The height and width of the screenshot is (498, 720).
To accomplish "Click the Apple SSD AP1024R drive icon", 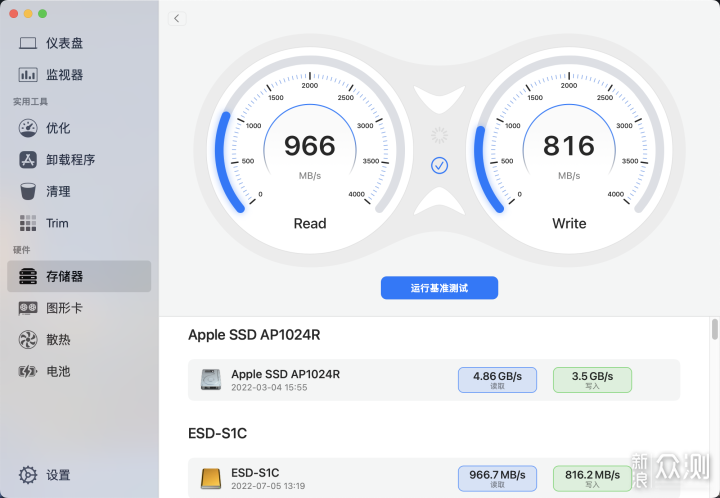I will [211, 380].
